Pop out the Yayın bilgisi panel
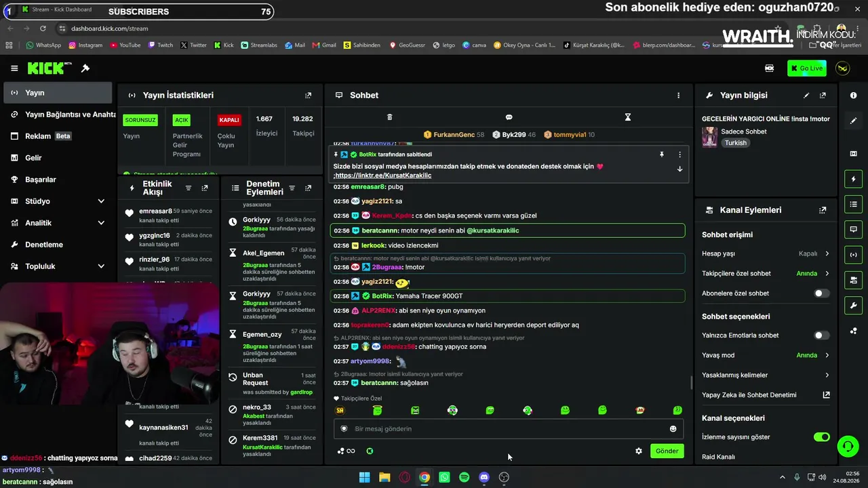 click(x=823, y=96)
